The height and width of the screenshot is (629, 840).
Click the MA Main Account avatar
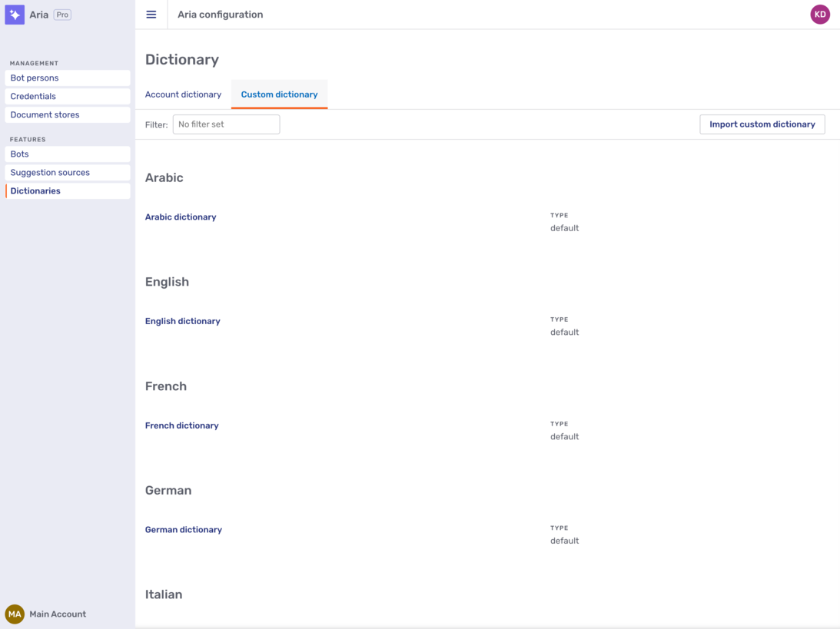(x=15, y=614)
